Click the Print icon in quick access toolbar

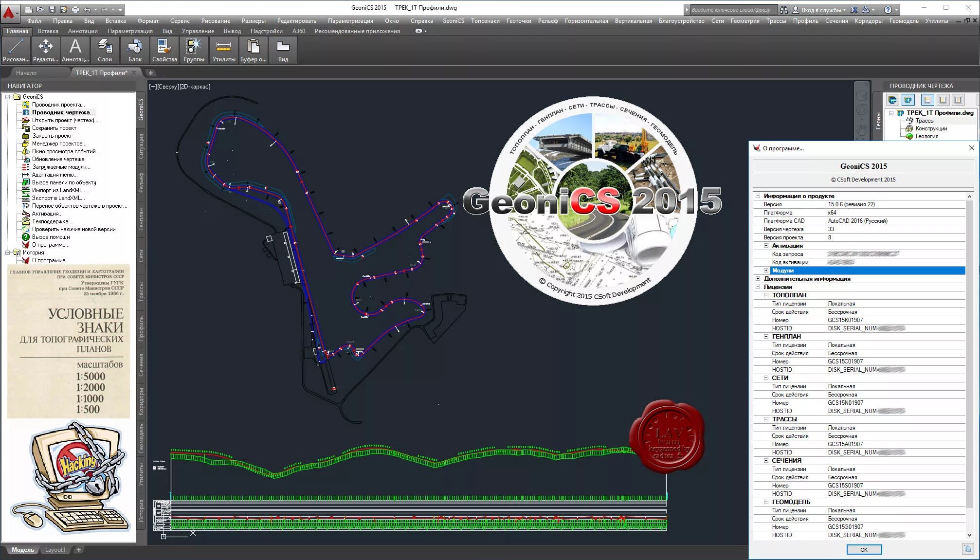[75, 9]
